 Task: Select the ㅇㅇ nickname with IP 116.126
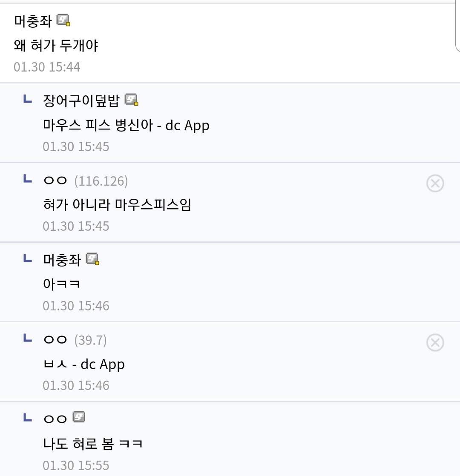(x=55, y=181)
